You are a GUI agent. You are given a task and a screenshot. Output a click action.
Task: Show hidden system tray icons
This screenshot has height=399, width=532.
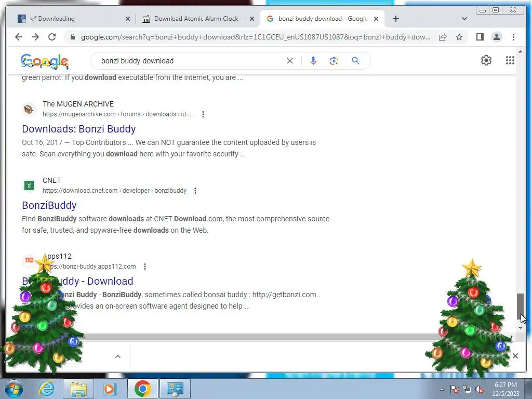coord(442,389)
